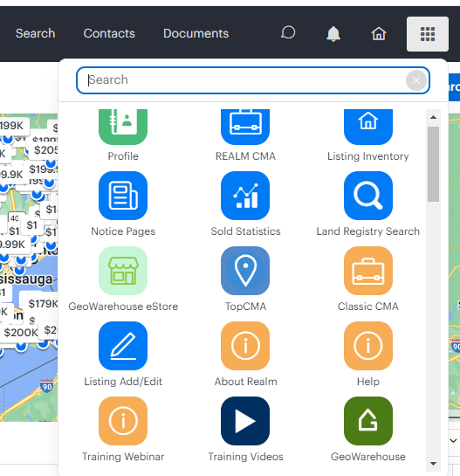Click the 'GeoWarehouse eStore' label
460x476 pixels.
[123, 307]
